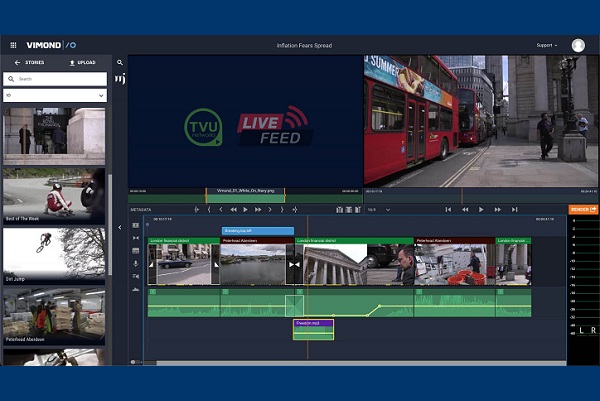Step source one frame back

[221, 210]
